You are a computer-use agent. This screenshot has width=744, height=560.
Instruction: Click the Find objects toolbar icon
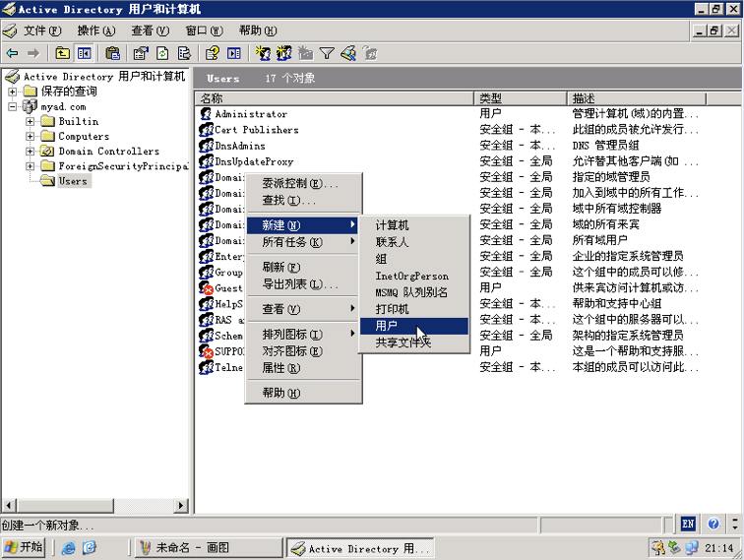348,53
